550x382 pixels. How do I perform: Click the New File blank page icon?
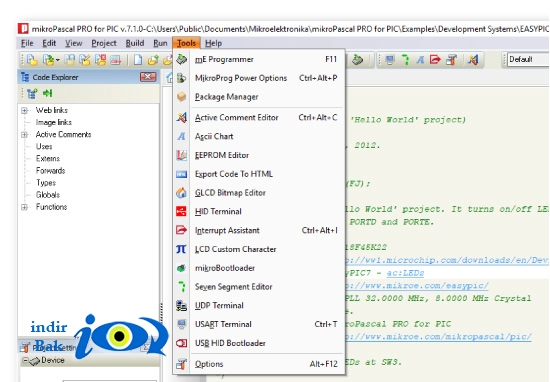pos(138,60)
